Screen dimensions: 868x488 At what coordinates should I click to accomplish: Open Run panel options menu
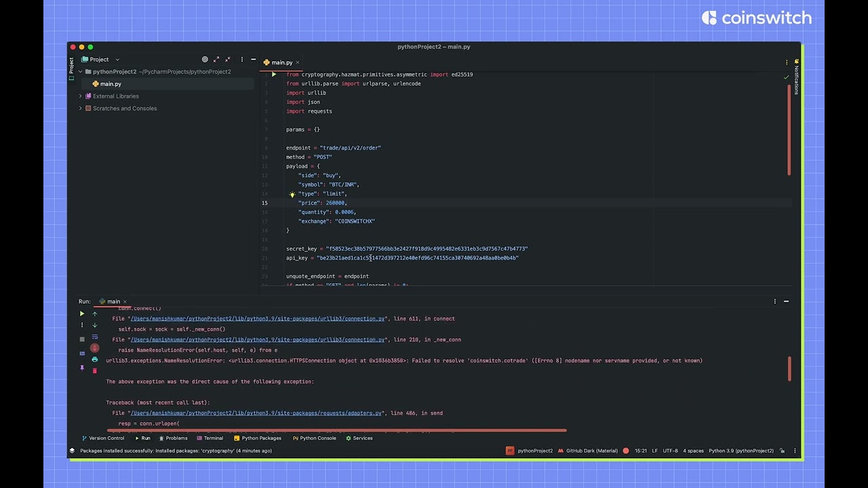(x=774, y=302)
